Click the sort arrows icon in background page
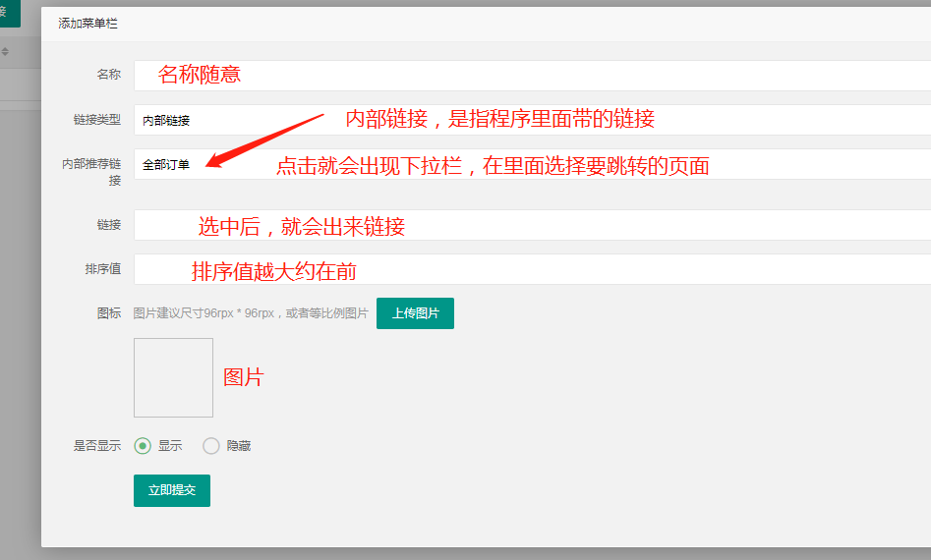Screen dimensions: 931x560 (x=5, y=52)
